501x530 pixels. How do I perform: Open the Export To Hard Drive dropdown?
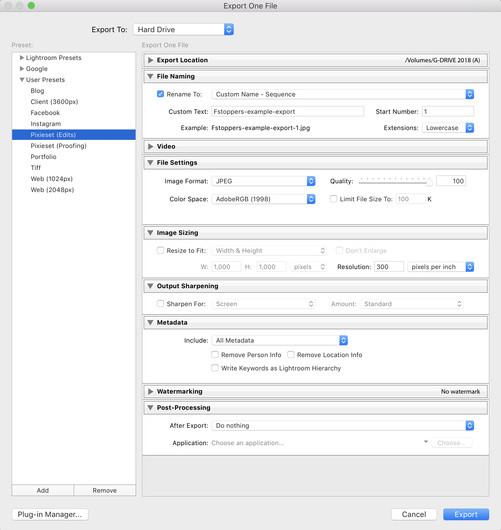click(184, 29)
